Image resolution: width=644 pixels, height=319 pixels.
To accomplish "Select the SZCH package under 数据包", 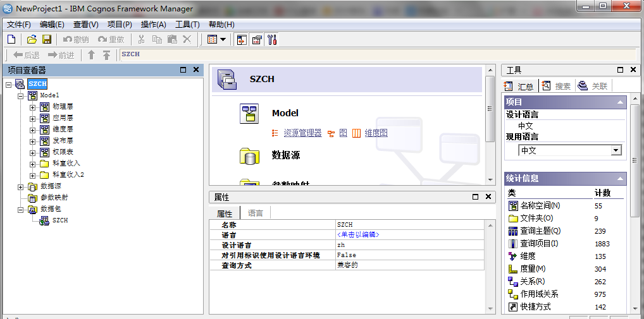I will 60,220.
